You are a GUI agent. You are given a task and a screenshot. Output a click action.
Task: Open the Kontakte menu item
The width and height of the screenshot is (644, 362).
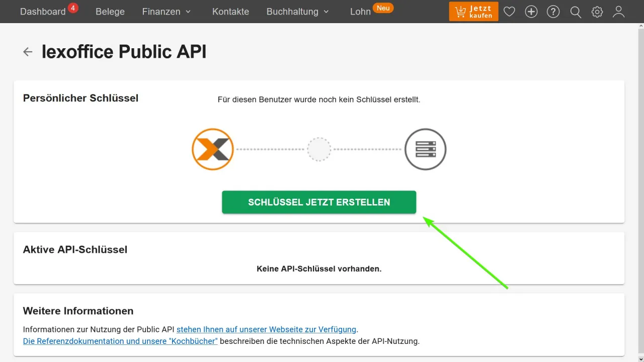tap(230, 12)
